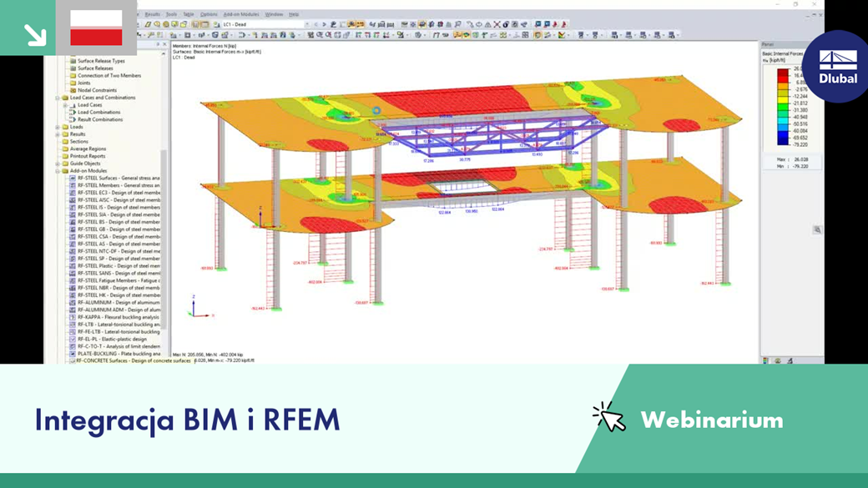The image size is (868, 488).
Task: Select the Printout Reports folder
Action: (x=88, y=156)
